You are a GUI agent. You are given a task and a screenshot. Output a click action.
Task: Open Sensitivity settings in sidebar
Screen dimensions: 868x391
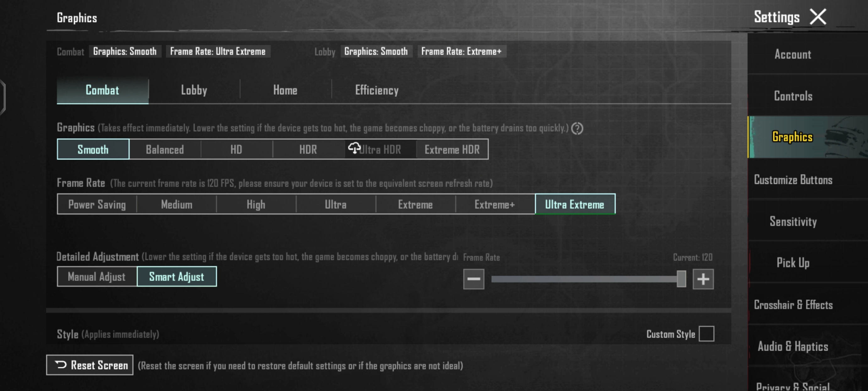click(x=793, y=221)
